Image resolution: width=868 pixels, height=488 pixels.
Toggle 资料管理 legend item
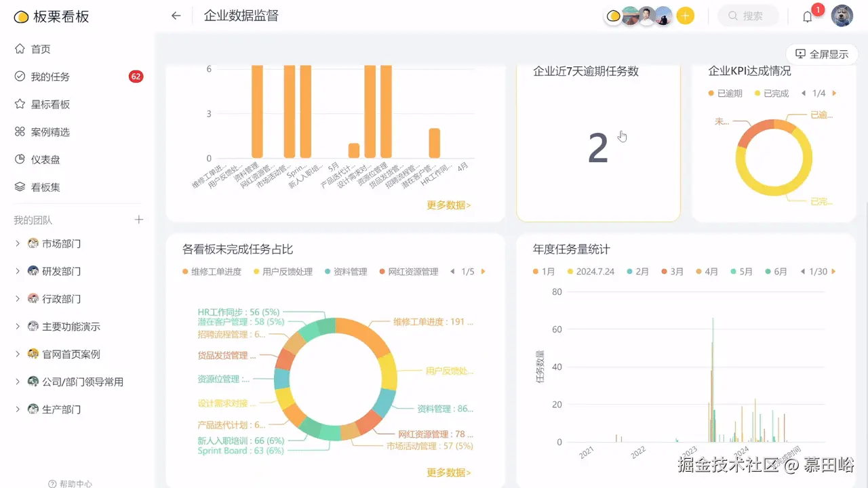346,272
